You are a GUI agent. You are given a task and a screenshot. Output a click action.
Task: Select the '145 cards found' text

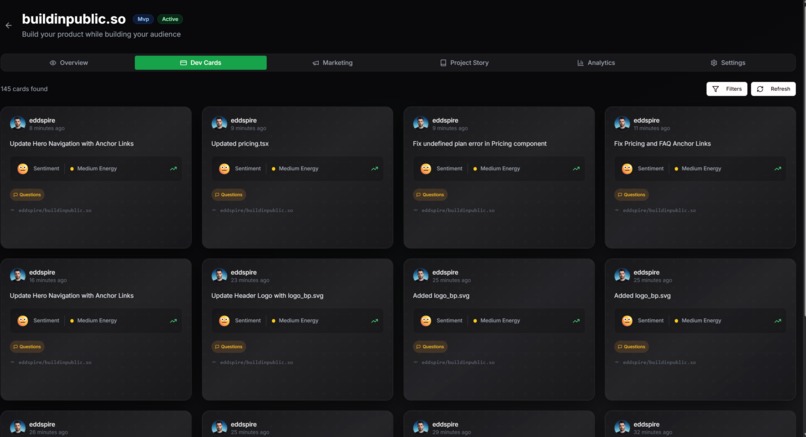pyautogui.click(x=24, y=89)
